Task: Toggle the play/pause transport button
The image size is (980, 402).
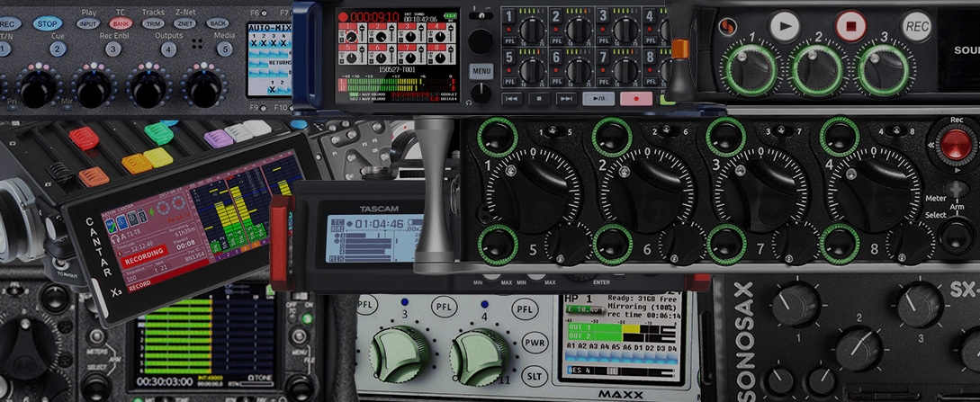Action: point(598,99)
